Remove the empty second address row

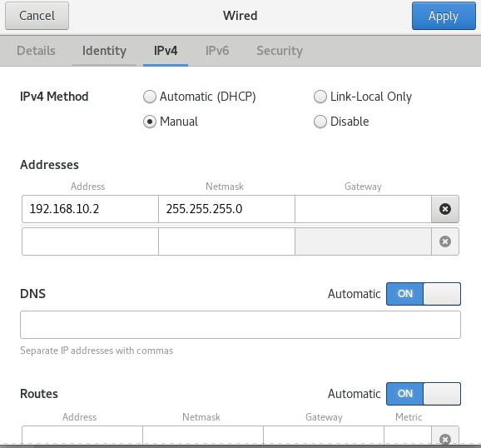click(x=445, y=241)
